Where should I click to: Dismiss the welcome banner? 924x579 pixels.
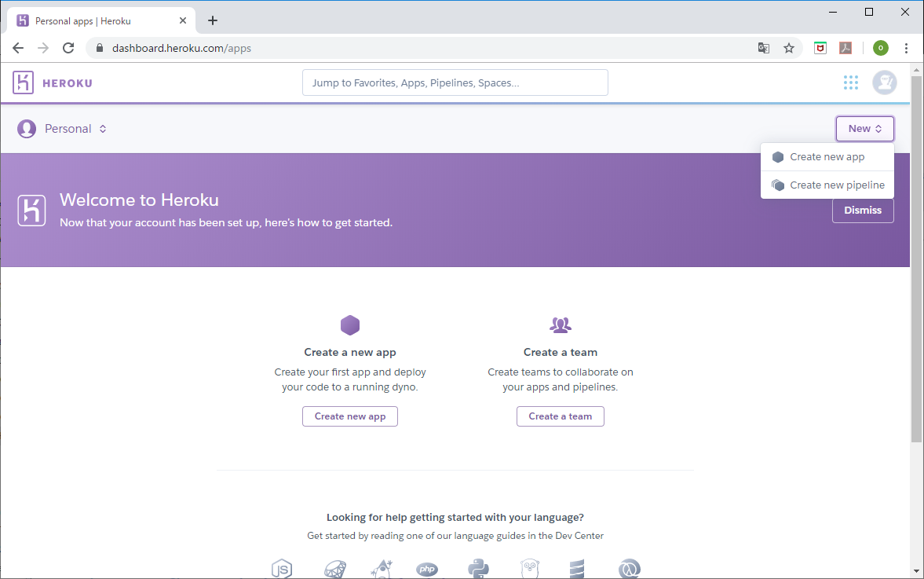click(x=863, y=211)
